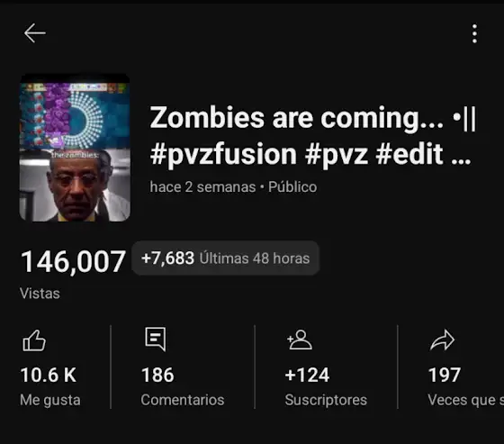
Task: Tap the thumbs-up likes icon
Action: 34,340
